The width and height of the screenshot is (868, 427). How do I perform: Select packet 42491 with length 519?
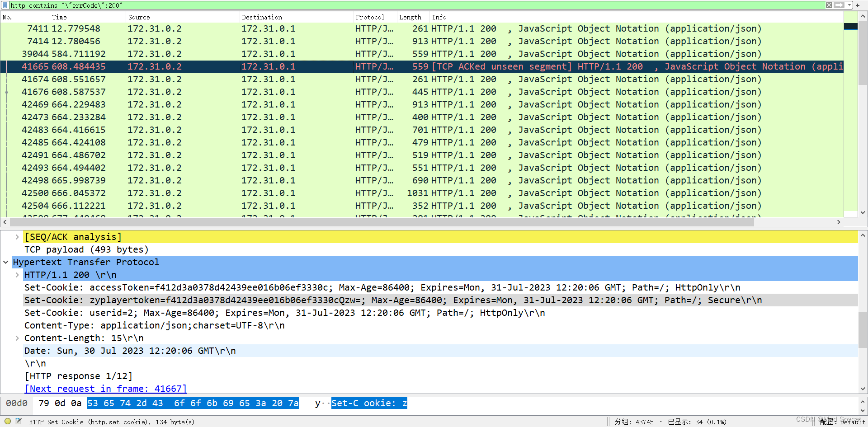tap(422, 155)
